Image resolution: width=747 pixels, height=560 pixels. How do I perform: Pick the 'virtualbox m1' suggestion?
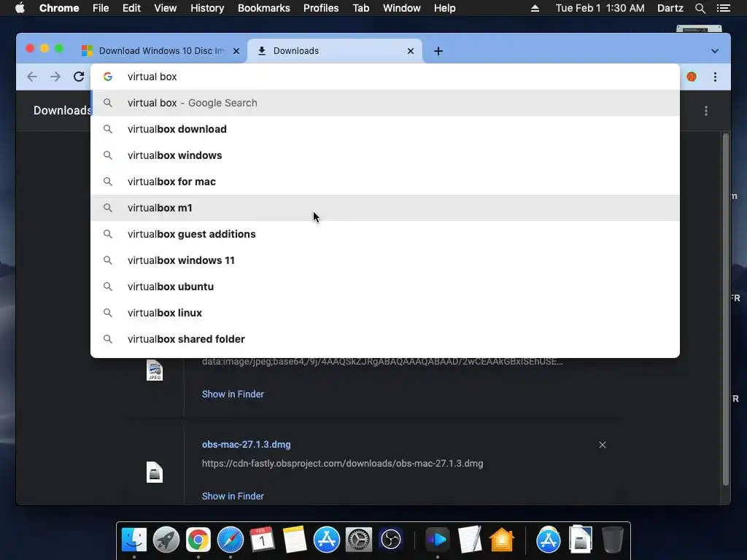click(x=385, y=208)
